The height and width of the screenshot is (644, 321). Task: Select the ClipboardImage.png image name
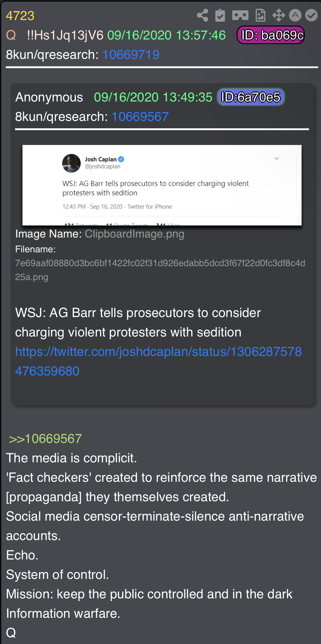[x=134, y=234]
